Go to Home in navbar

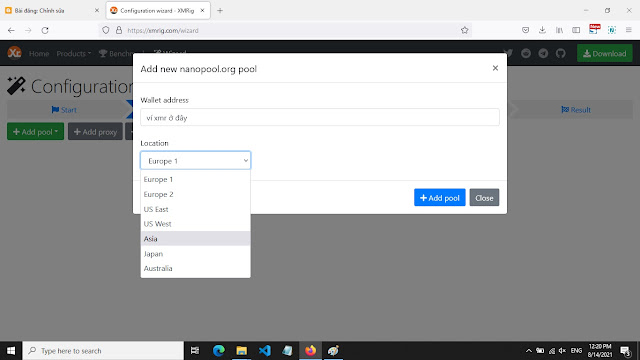39,53
